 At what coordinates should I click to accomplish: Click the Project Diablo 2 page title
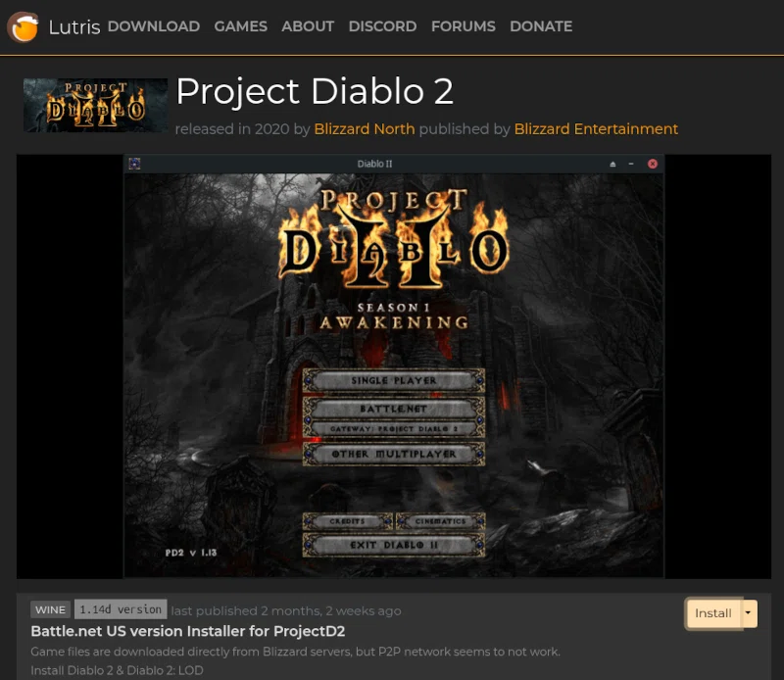(315, 91)
